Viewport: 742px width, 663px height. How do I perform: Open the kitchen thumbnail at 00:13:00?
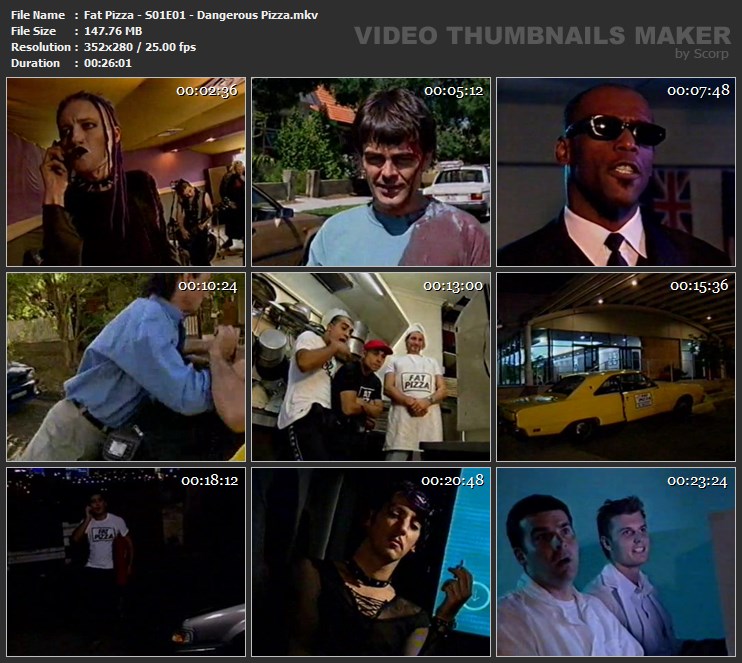pyautogui.click(x=371, y=367)
